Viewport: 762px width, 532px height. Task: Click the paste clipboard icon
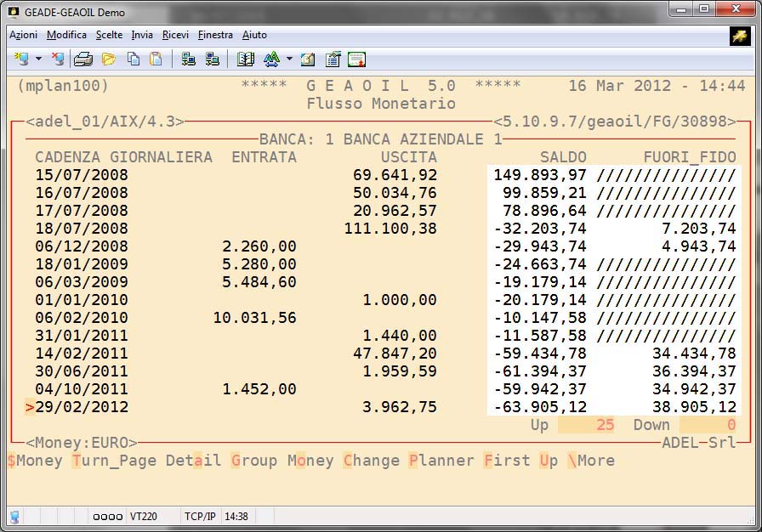pyautogui.click(x=156, y=59)
